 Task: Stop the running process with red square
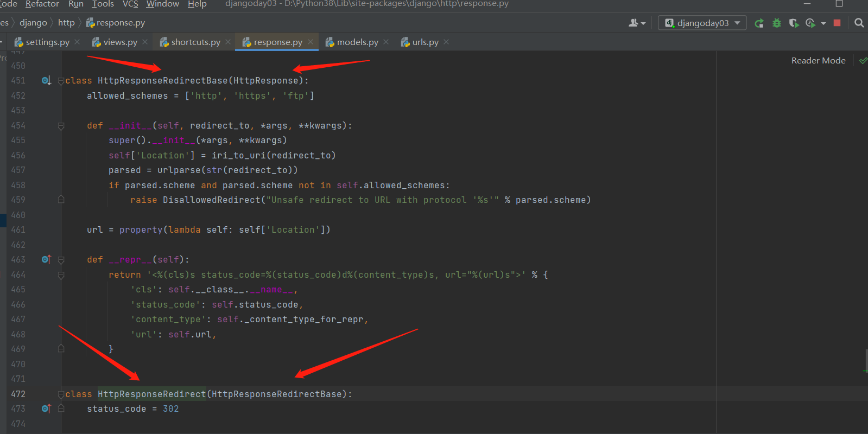pyautogui.click(x=837, y=23)
